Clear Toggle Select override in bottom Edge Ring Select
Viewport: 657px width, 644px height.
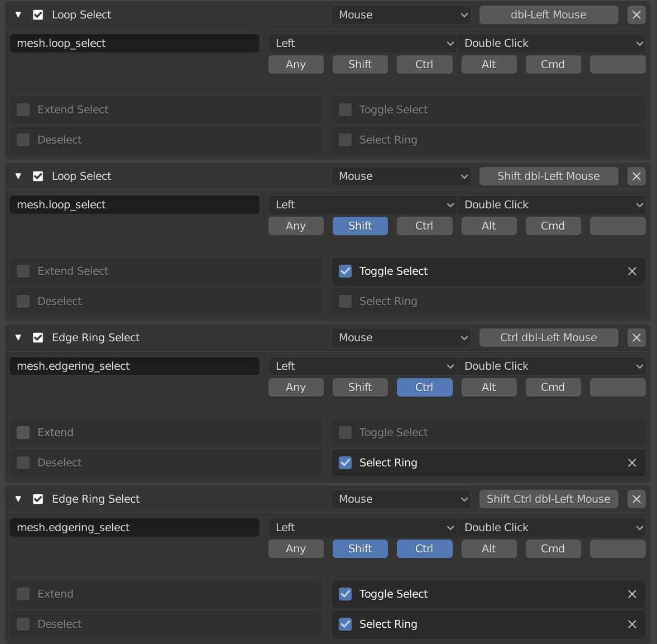632,594
